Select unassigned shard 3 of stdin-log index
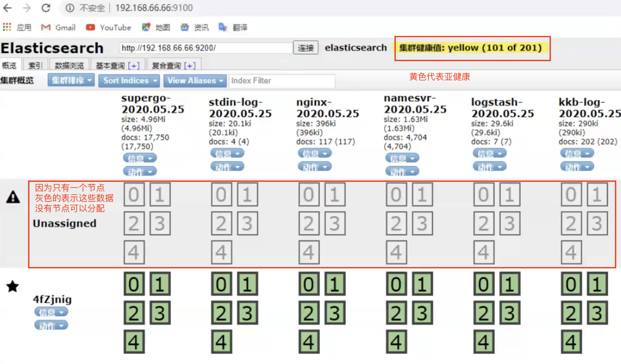621x364 pixels. click(x=247, y=223)
